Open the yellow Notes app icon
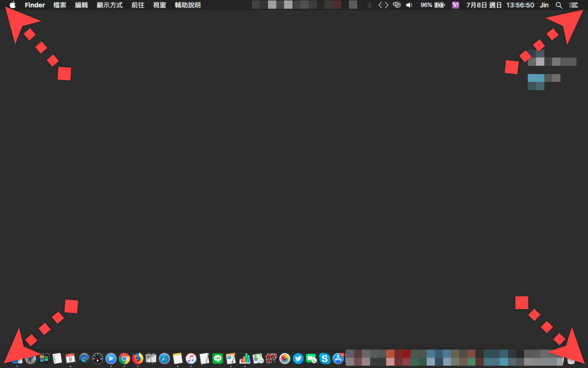588x368 pixels. 177,359
